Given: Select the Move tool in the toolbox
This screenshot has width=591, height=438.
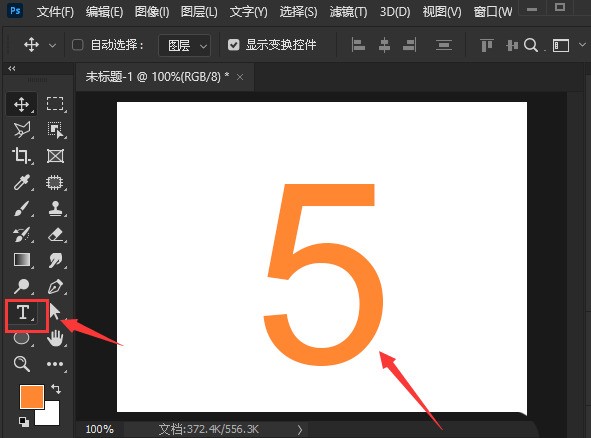Looking at the screenshot, I should 21,104.
